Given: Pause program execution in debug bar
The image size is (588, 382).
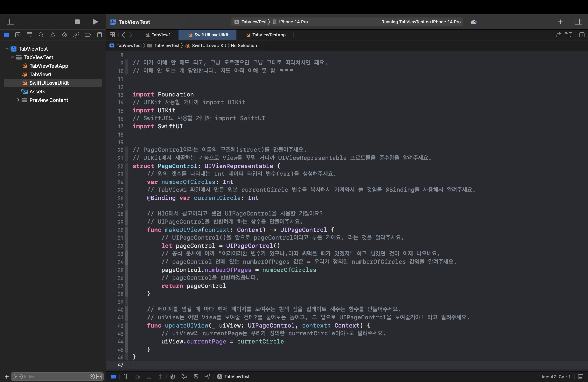Looking at the screenshot, I should click(x=125, y=377).
